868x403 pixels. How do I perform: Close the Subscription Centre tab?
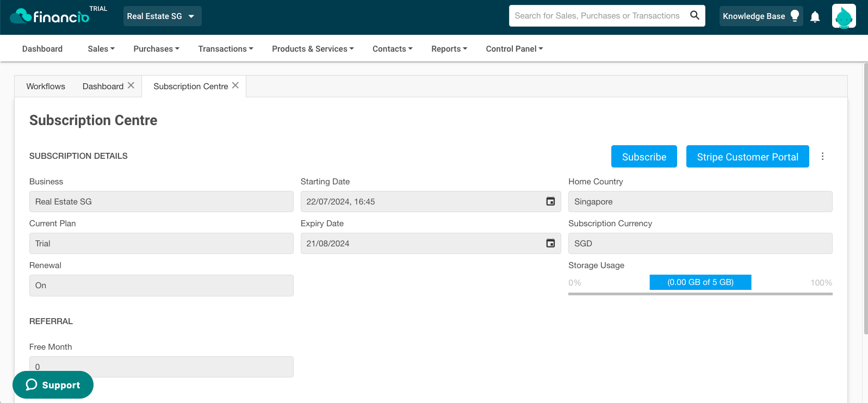pyautogui.click(x=235, y=85)
